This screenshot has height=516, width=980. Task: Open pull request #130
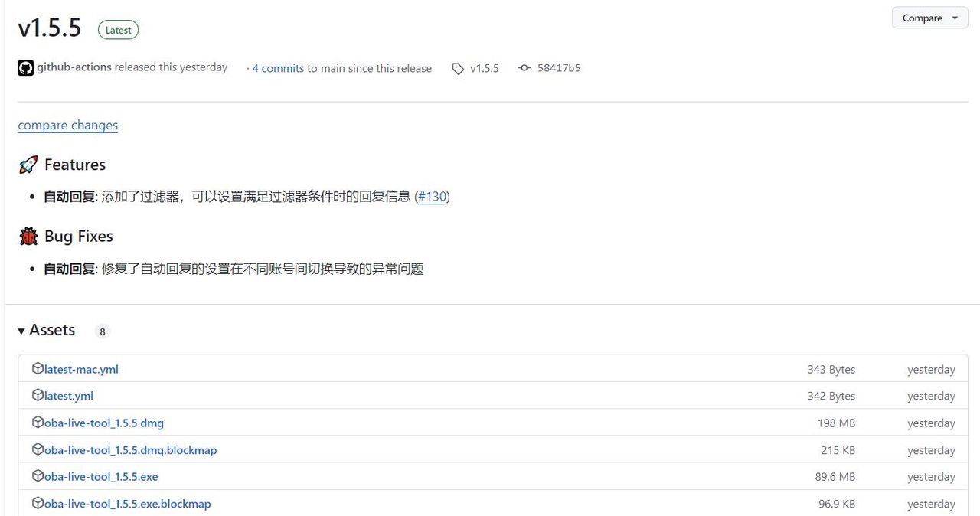pyautogui.click(x=433, y=197)
